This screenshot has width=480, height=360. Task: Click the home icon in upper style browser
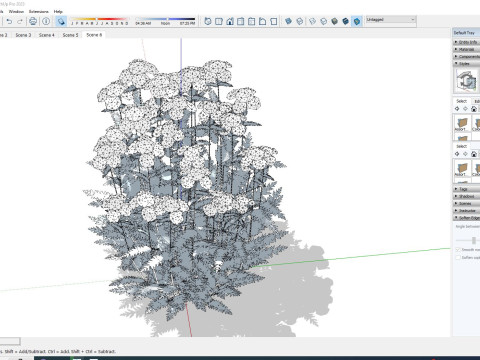click(x=474, y=109)
